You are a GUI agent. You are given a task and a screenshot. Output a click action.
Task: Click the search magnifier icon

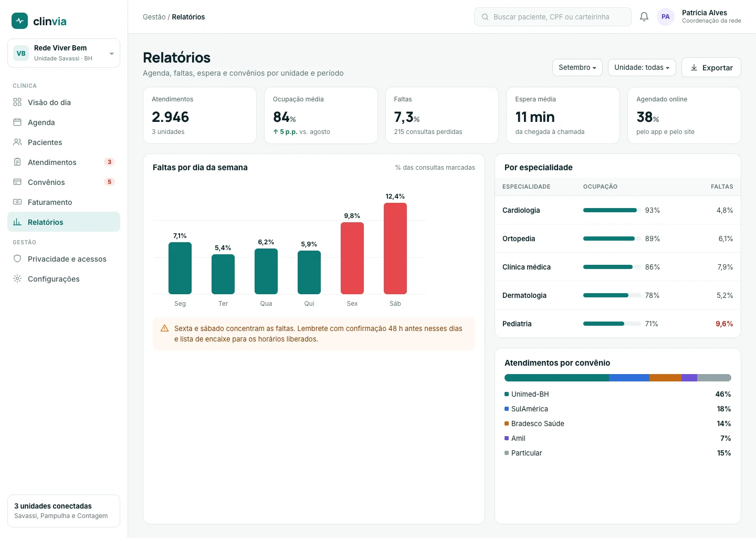tap(485, 17)
